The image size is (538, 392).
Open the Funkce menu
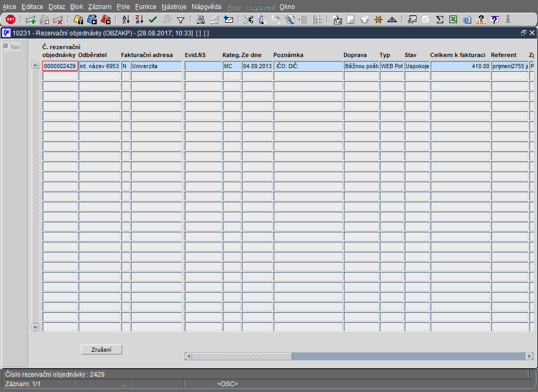145,7
